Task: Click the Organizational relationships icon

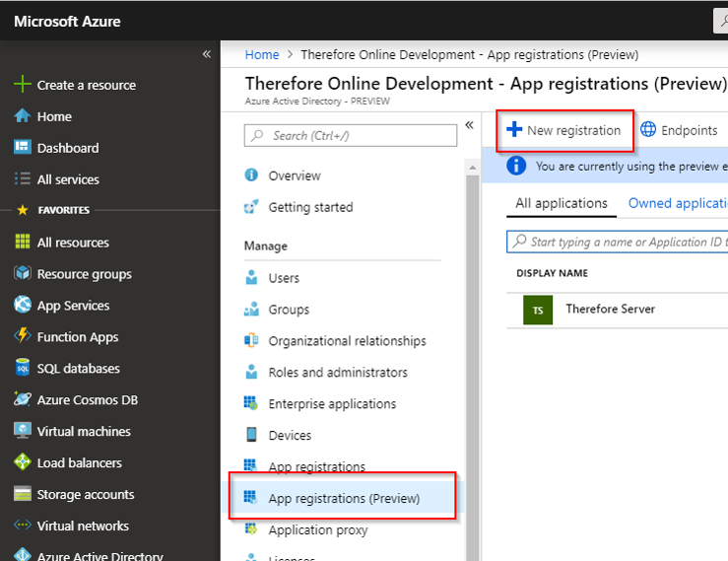Action: coord(251,340)
